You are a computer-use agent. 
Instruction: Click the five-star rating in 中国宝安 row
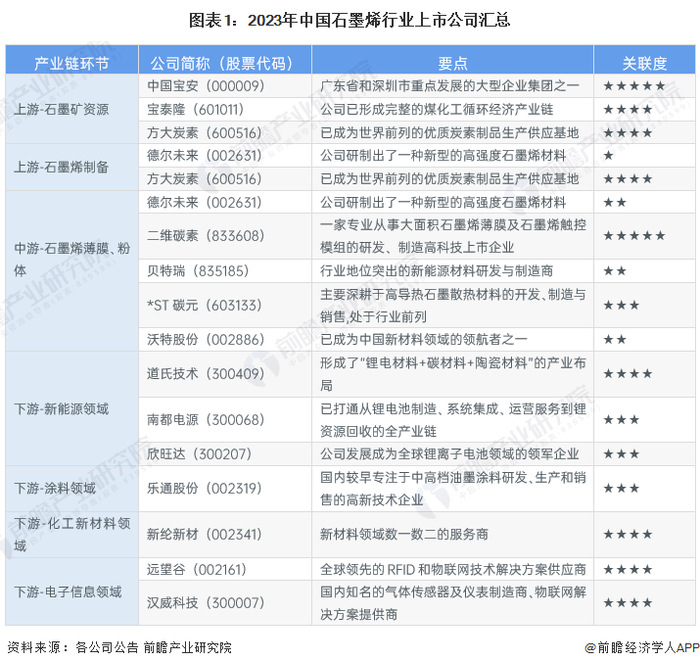634,86
